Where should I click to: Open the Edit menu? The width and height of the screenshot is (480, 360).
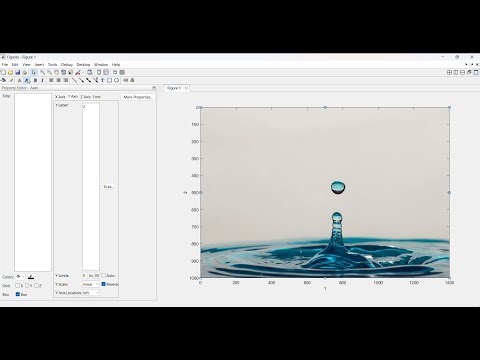pos(15,65)
